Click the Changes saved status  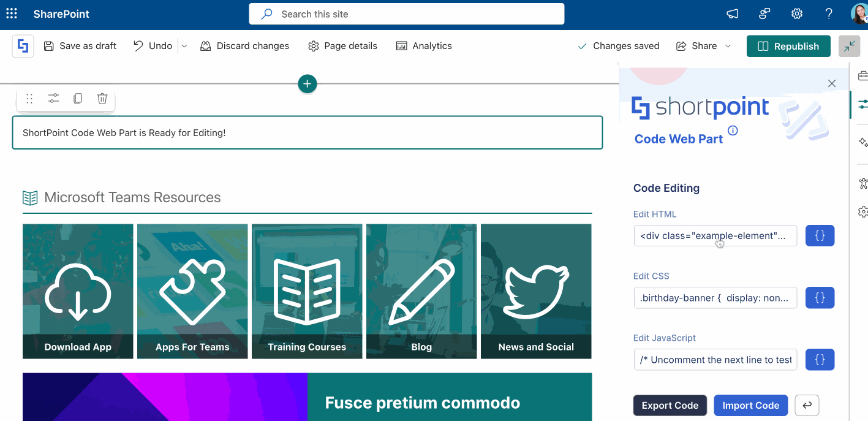pos(619,46)
